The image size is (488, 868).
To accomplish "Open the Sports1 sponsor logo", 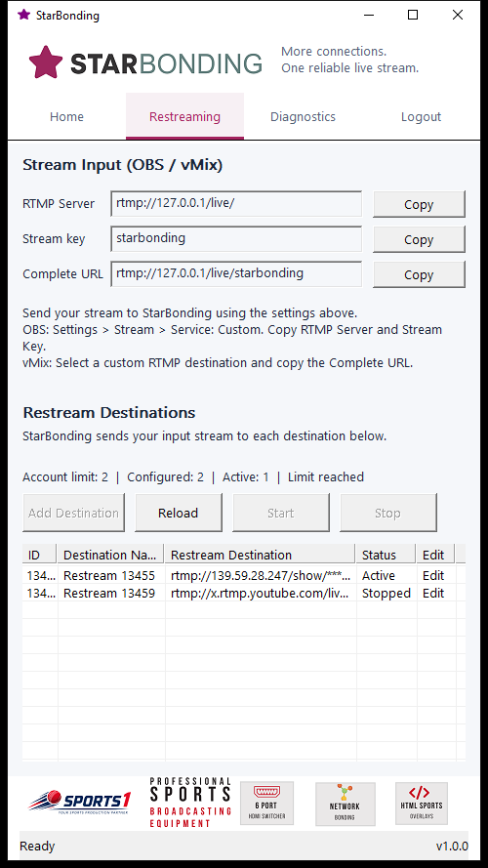I will coord(80,803).
